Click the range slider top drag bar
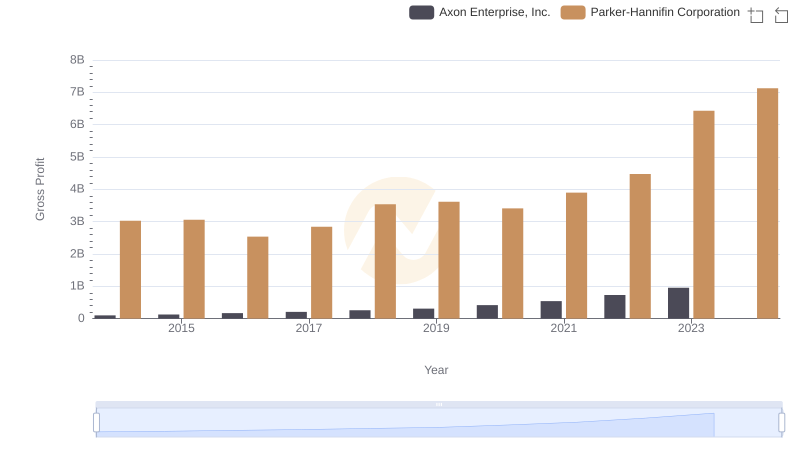The image size is (800, 461). pos(439,404)
